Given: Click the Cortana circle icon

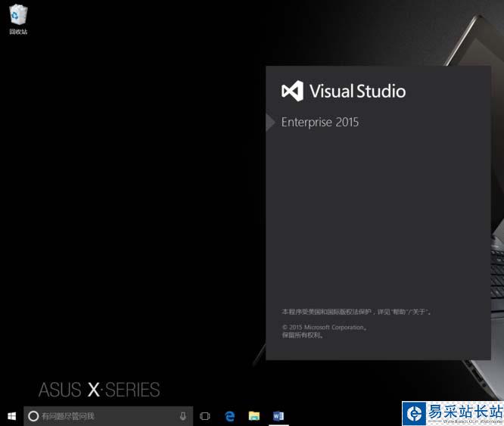Looking at the screenshot, I should click(x=33, y=416).
